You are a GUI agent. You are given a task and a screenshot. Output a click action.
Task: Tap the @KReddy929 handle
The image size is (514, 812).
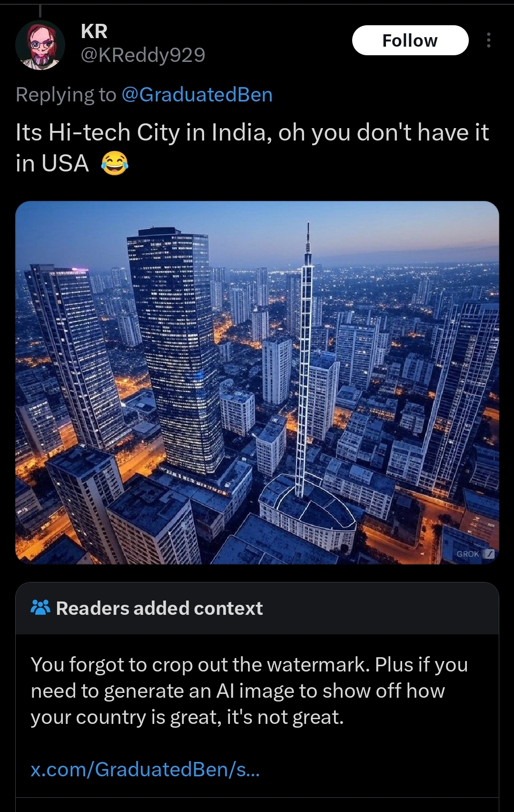point(143,55)
